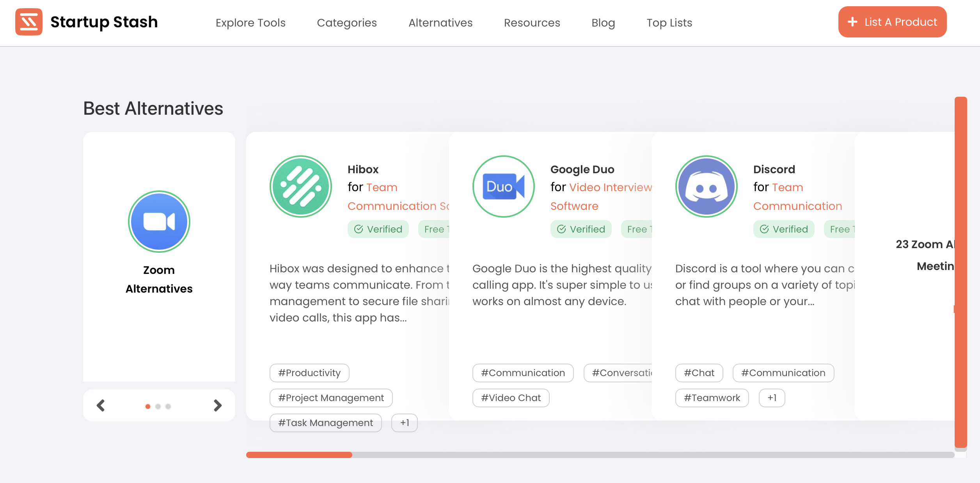The image size is (980, 483).
Task: Click the List A Product button
Action: pos(892,22)
